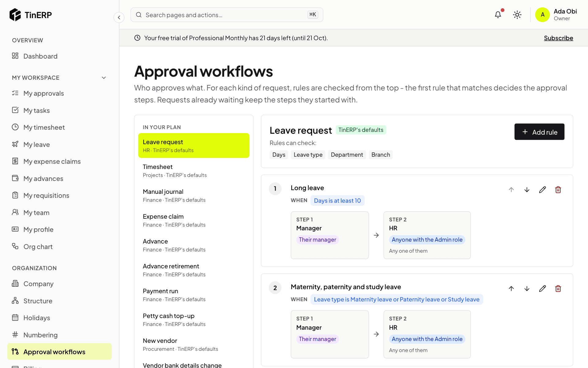Click the Org chart icon
Screen dimensions: 588x368
15,246
